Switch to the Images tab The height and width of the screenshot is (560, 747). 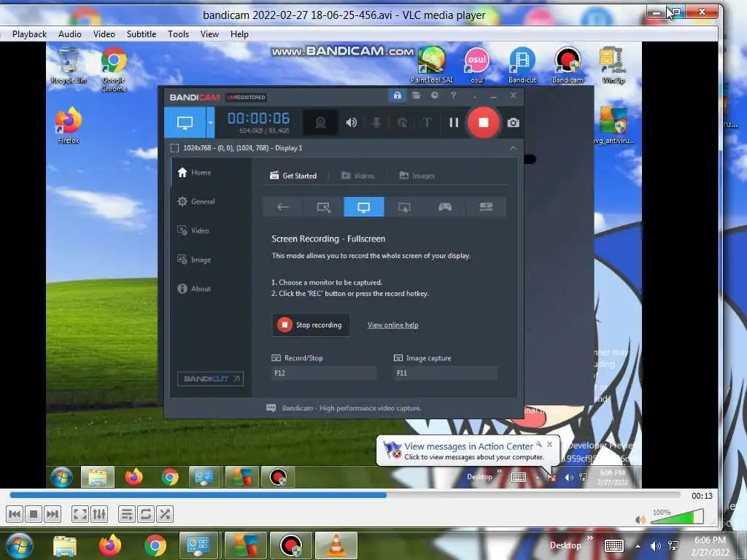417,176
